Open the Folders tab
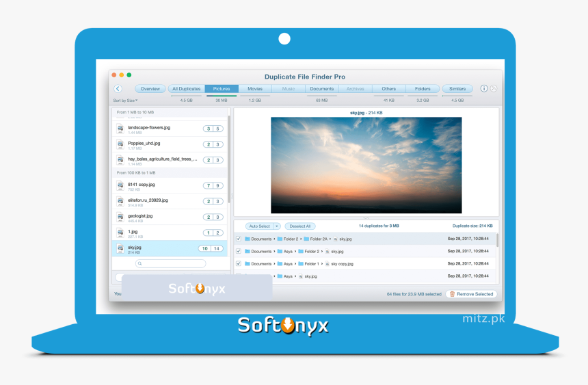Viewport: 588px width, 385px height. [423, 89]
